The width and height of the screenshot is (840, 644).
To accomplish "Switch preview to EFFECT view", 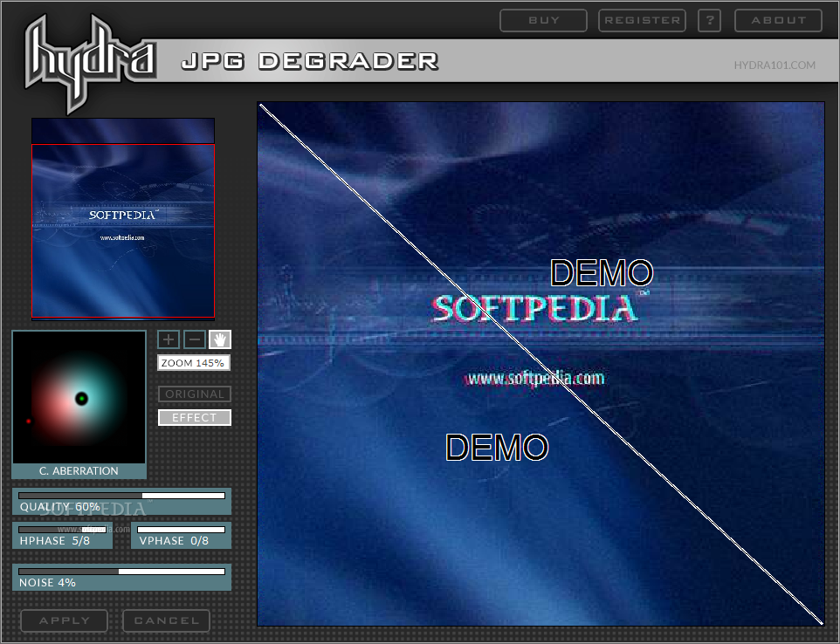I will 195,418.
